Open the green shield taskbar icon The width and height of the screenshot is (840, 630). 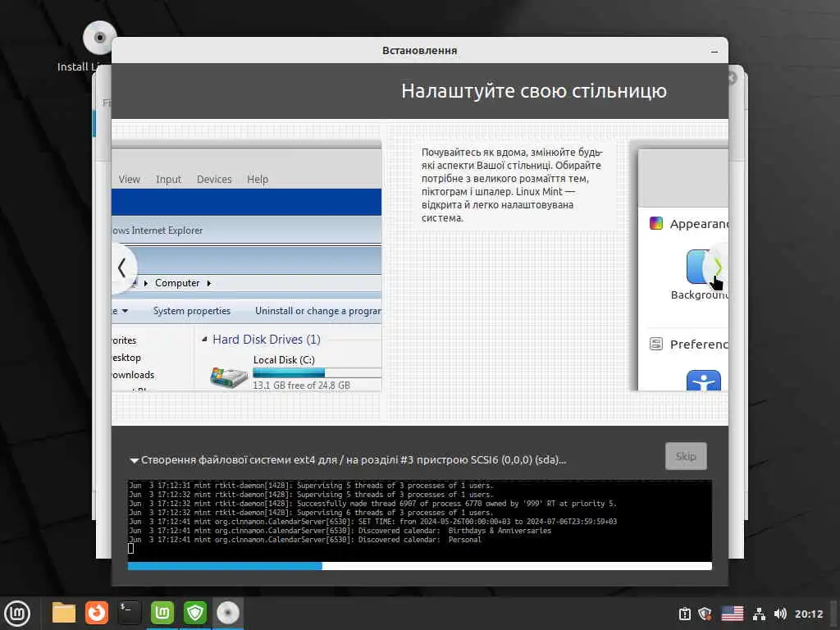(195, 613)
